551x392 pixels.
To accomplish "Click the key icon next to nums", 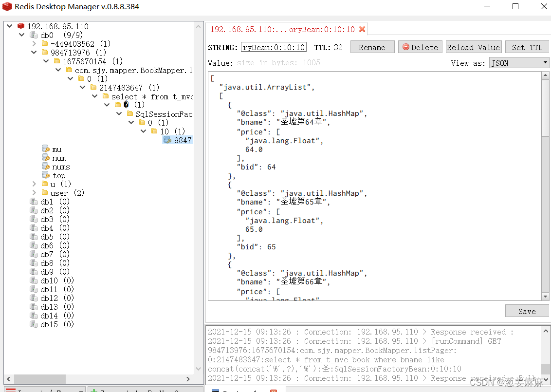I will click(x=46, y=166).
